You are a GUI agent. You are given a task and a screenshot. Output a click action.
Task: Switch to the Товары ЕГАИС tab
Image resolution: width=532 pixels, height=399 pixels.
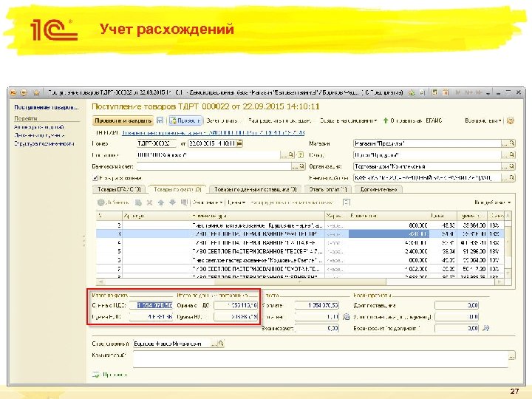119,189
